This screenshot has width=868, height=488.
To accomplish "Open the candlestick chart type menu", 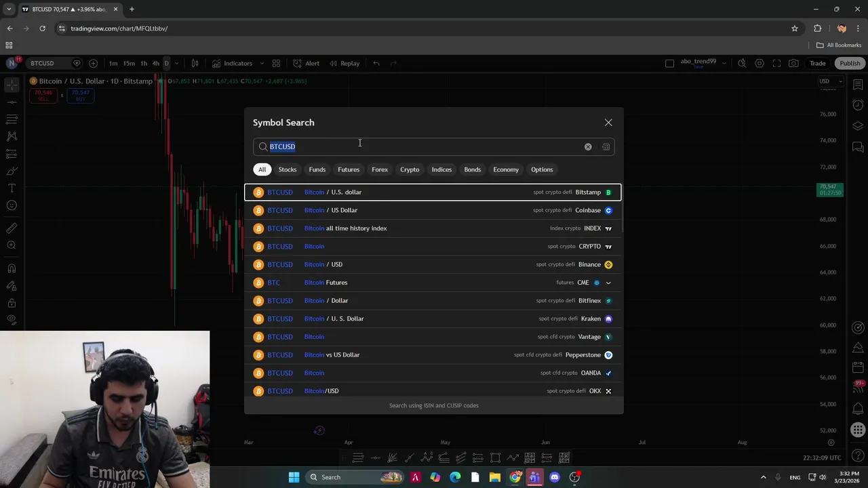I will (x=195, y=63).
